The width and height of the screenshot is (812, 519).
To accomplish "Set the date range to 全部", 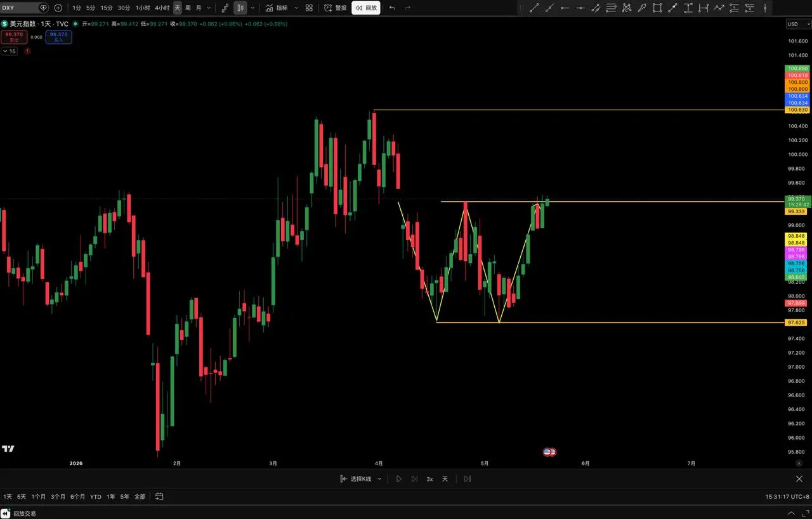I will [x=140, y=497].
